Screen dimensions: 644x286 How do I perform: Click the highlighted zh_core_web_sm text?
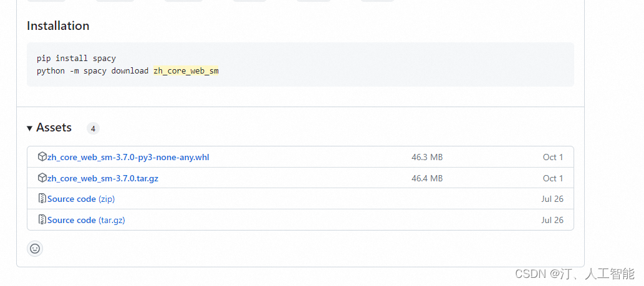tap(186, 71)
